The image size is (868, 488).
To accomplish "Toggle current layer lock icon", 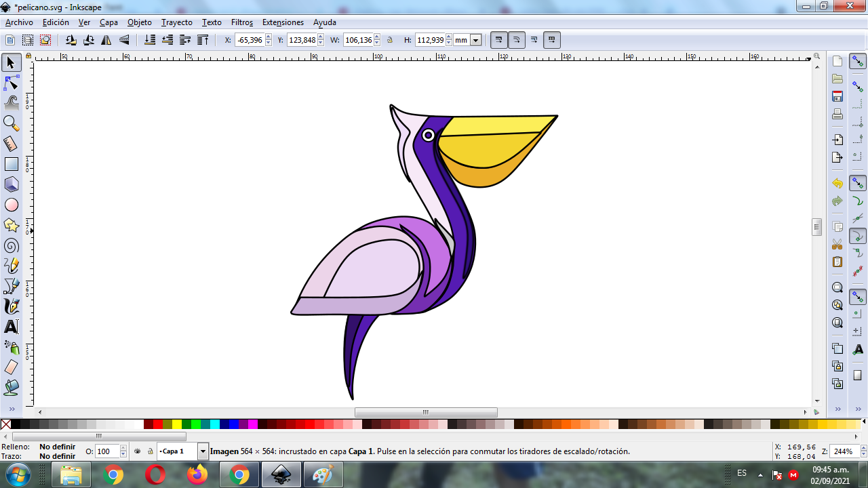I will click(x=150, y=451).
